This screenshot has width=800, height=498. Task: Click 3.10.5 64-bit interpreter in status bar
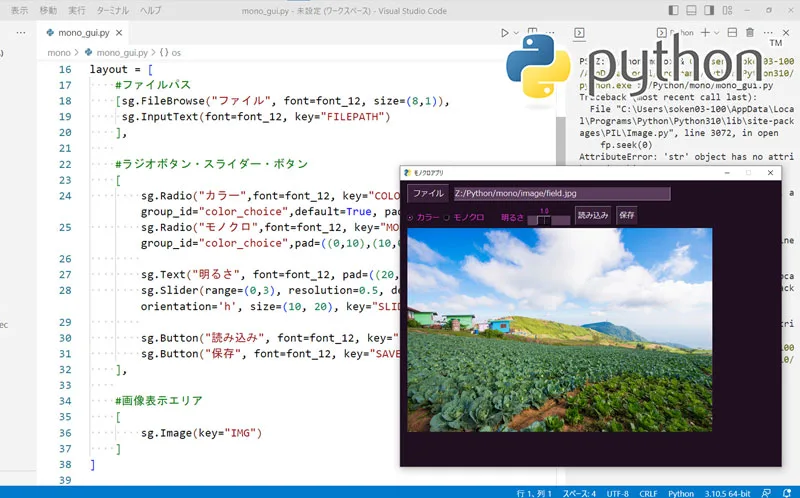(x=728, y=493)
